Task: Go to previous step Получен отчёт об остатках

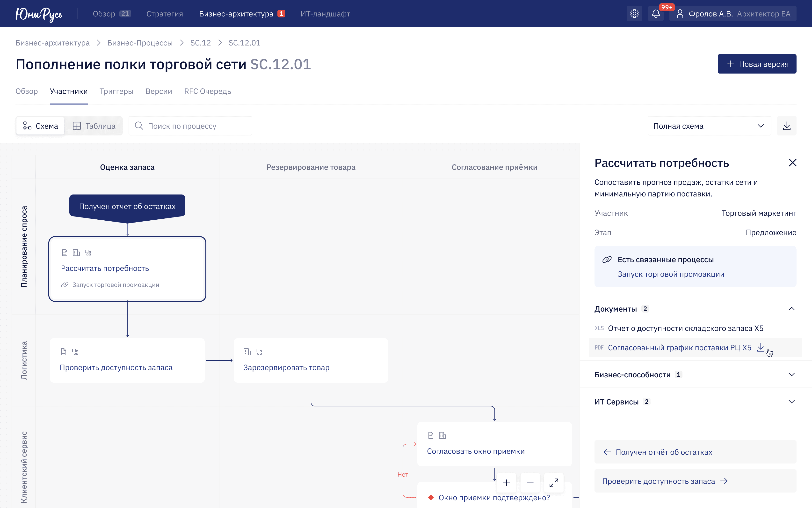Action: point(695,452)
